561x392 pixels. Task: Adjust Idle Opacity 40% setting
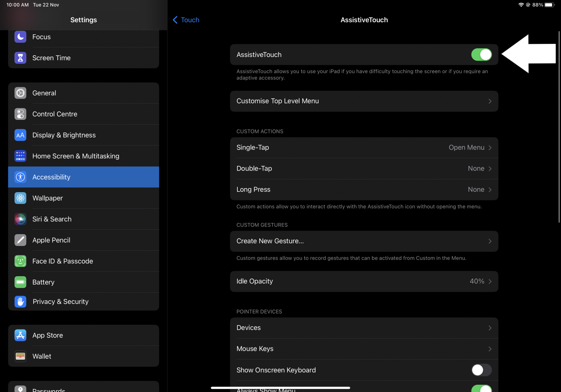click(x=364, y=281)
